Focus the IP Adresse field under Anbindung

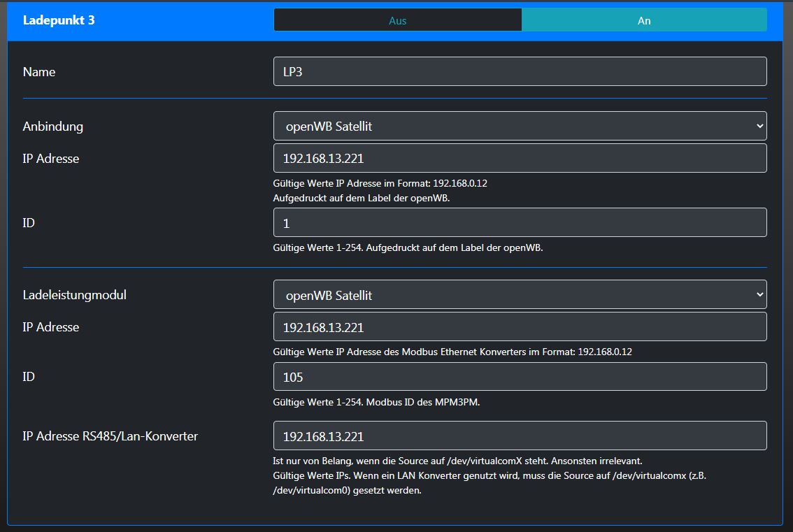(x=520, y=158)
